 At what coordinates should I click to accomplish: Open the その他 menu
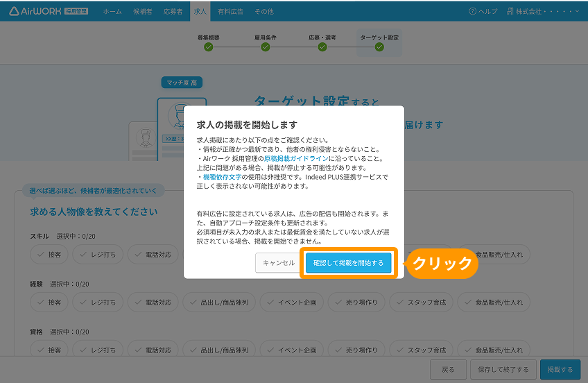(x=264, y=12)
